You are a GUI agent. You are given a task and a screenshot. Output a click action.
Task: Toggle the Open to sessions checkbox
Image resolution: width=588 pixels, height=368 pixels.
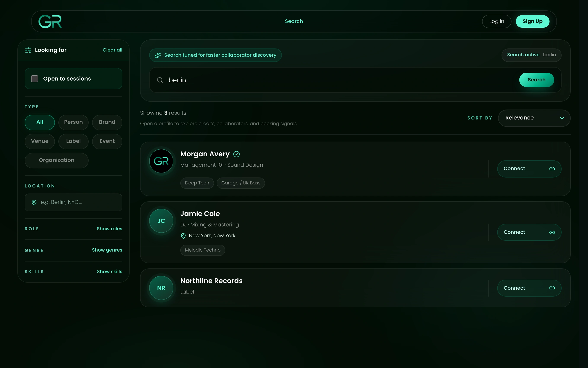pos(35,79)
